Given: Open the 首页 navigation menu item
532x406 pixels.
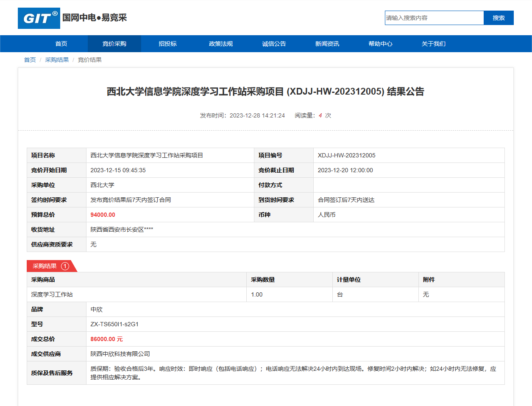Looking at the screenshot, I should (61, 44).
